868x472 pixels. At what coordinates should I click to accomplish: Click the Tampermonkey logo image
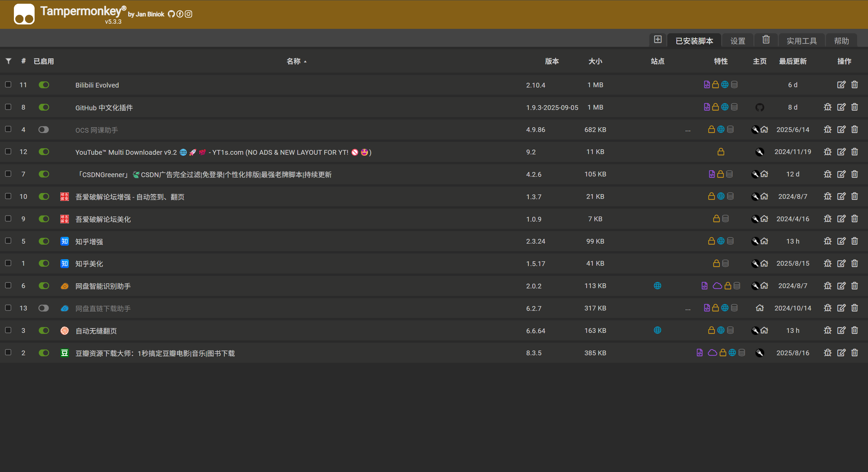[24, 14]
